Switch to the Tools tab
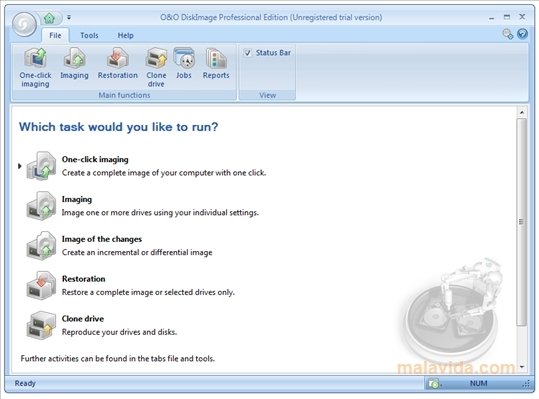 [89, 35]
